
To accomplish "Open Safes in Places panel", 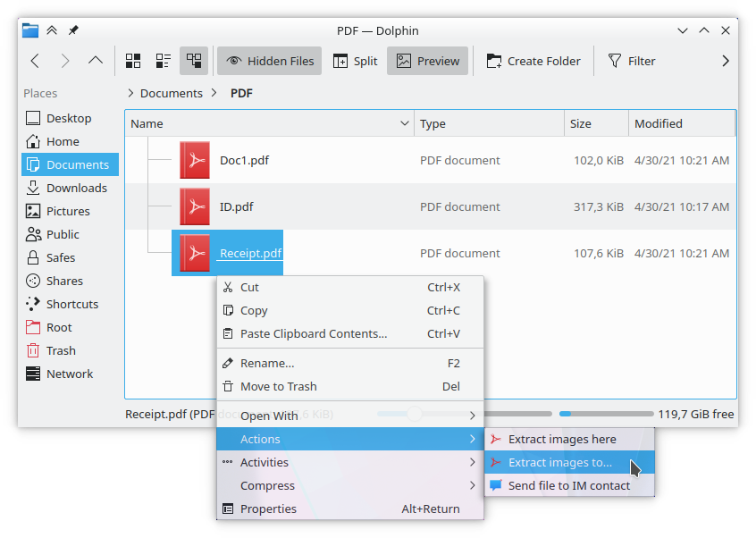I will click(70, 257).
